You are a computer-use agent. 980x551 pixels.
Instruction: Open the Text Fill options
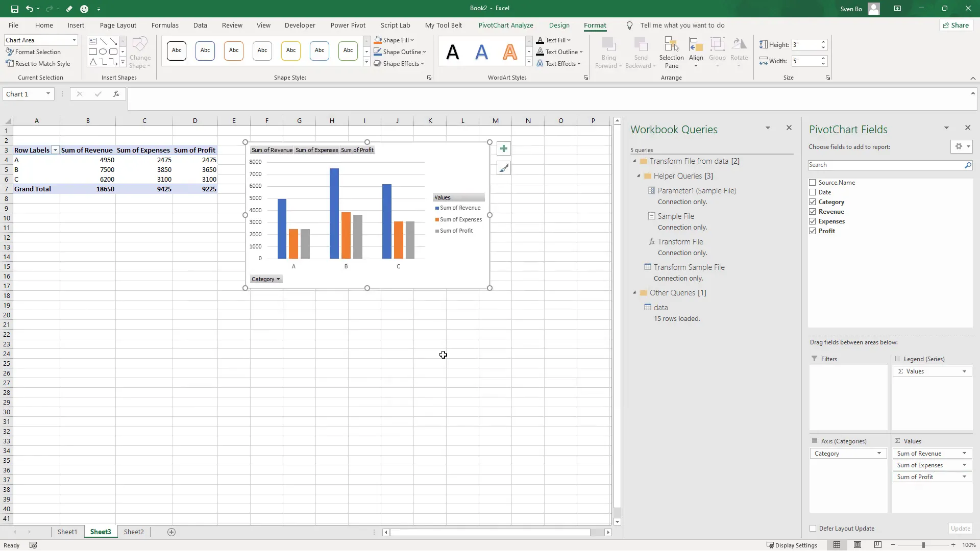point(554,40)
